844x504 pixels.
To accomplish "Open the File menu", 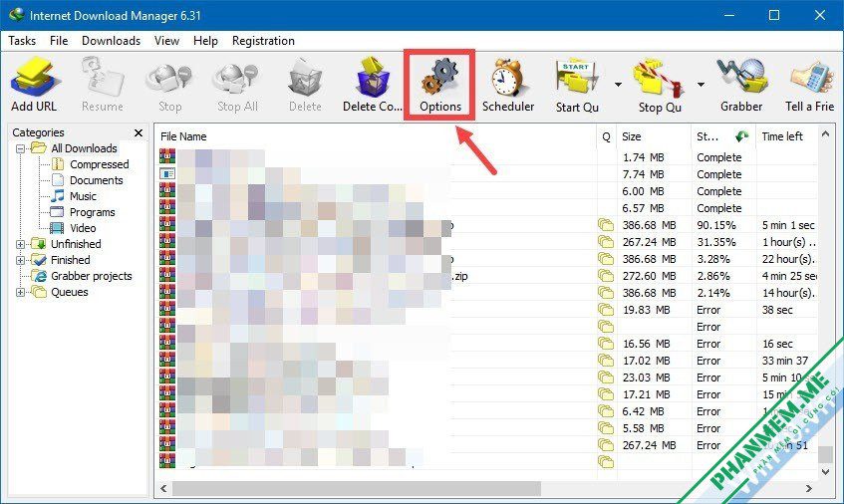I will 59,41.
